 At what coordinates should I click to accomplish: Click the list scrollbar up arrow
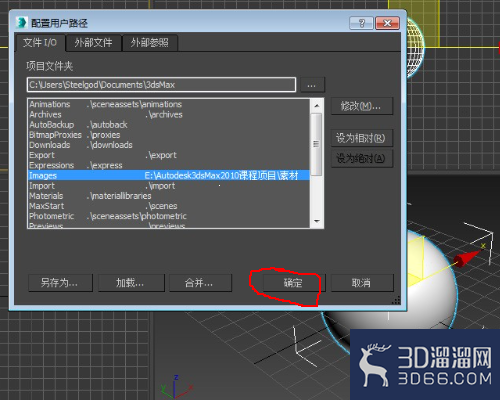pyautogui.click(x=317, y=106)
